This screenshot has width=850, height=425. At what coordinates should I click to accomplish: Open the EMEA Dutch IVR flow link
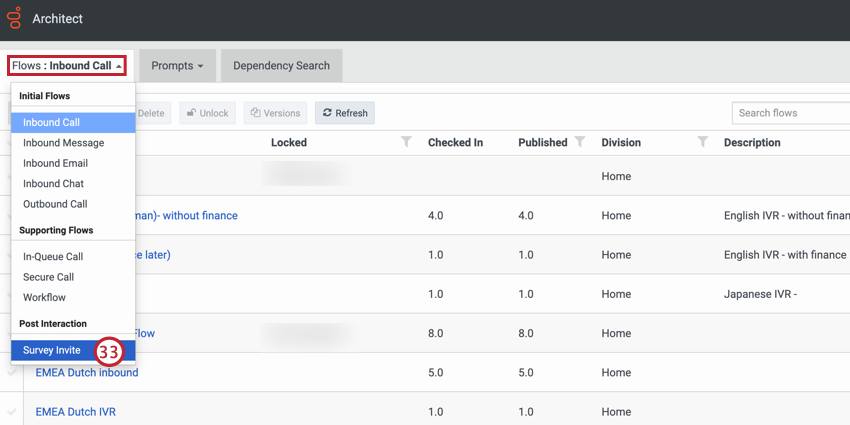(76, 412)
